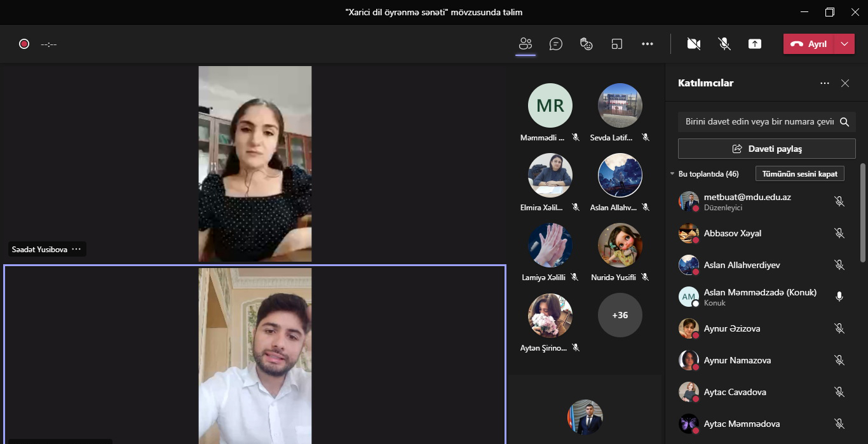The height and width of the screenshot is (444, 868).
Task: Open the raise hand reactions icon
Action: 586,44
